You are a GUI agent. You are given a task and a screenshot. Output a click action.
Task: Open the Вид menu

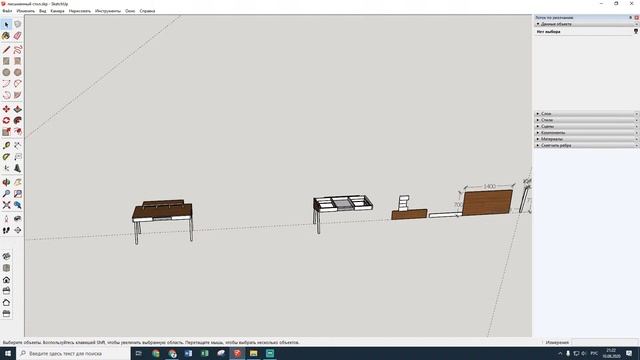tap(42, 11)
